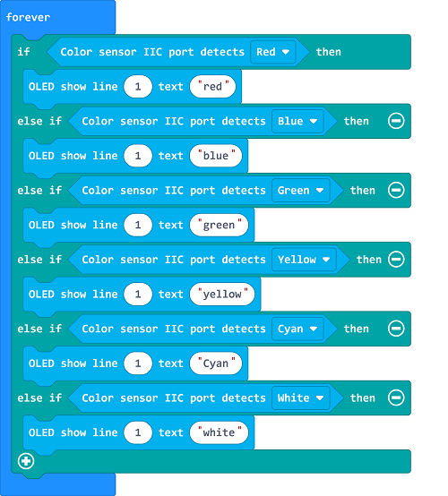Screen dimensions: 448x496
Task: Edit line number for "white" OLED block
Action: pos(138,432)
